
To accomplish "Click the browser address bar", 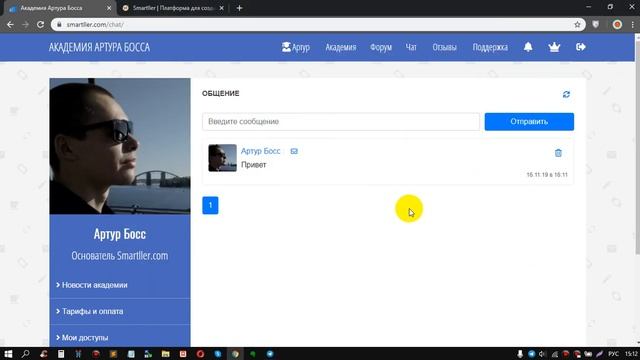I will 318,24.
